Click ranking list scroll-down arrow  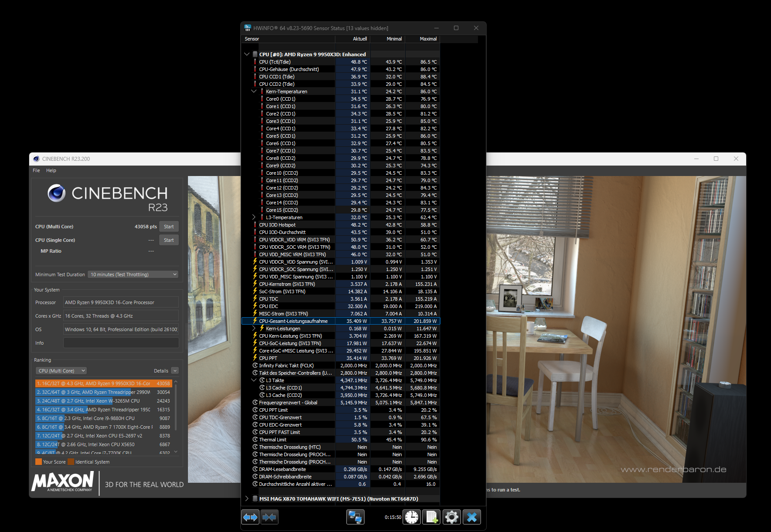[x=176, y=452]
